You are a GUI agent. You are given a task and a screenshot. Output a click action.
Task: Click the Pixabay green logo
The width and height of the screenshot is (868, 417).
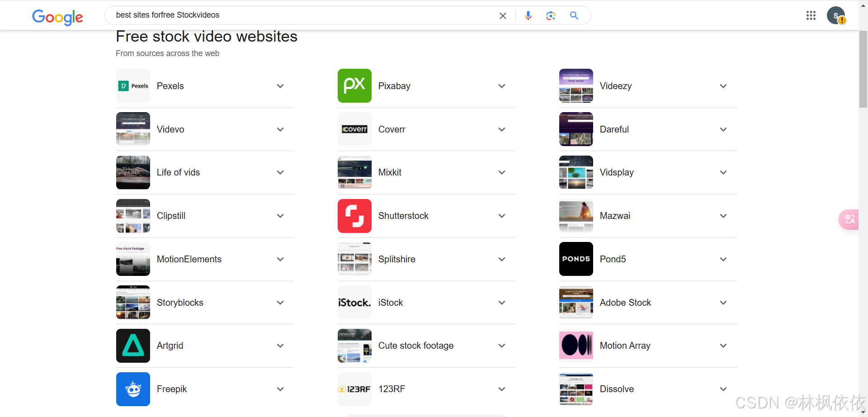click(354, 86)
